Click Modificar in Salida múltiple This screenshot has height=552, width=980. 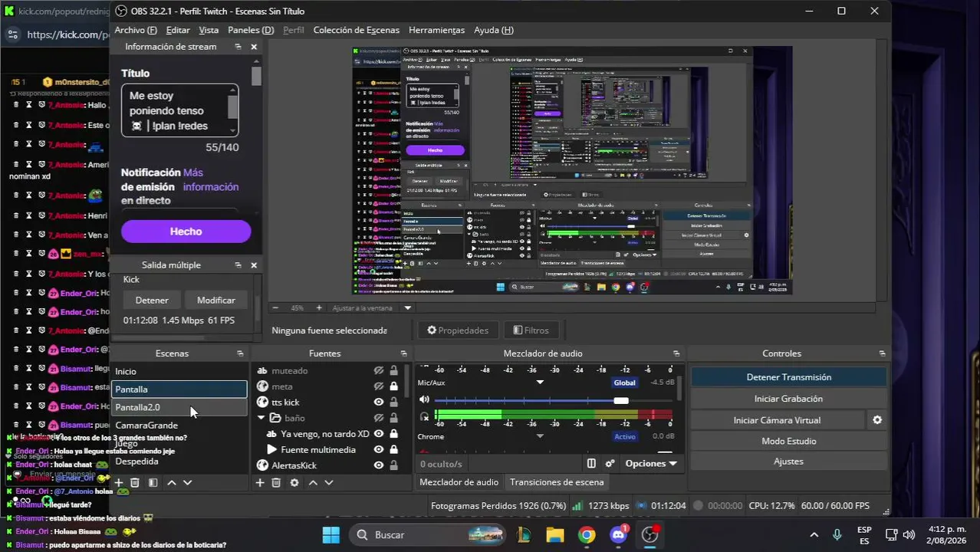[216, 301]
